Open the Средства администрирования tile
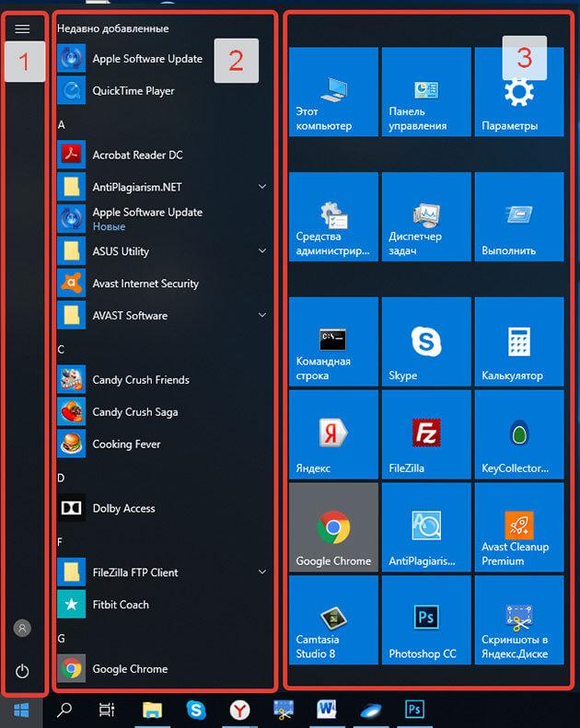The height and width of the screenshot is (728, 580). coord(333,217)
